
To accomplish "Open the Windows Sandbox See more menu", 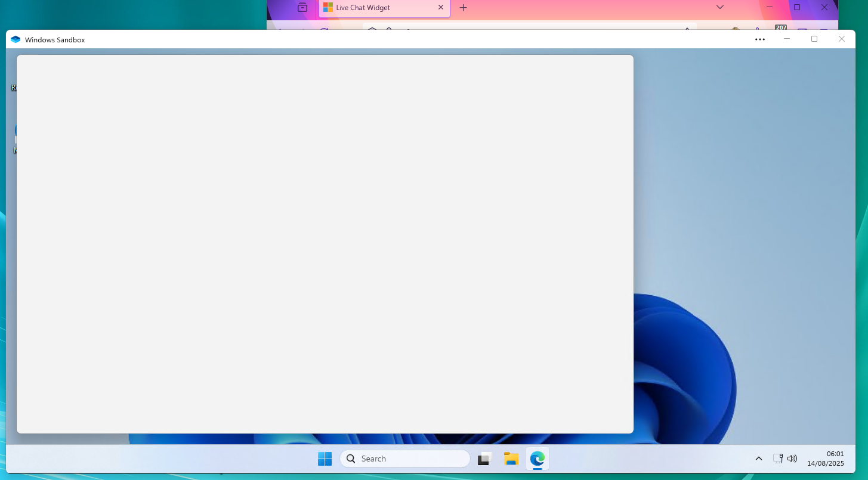I will point(759,39).
